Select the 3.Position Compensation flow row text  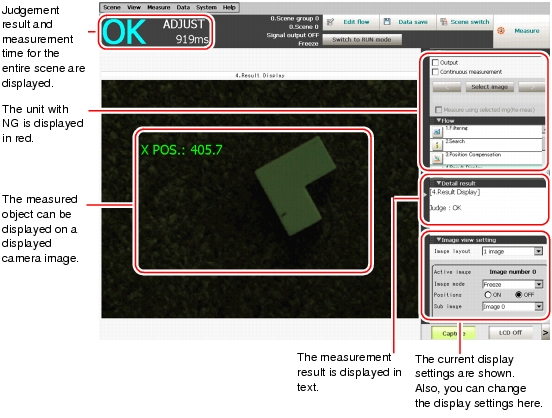click(x=473, y=155)
